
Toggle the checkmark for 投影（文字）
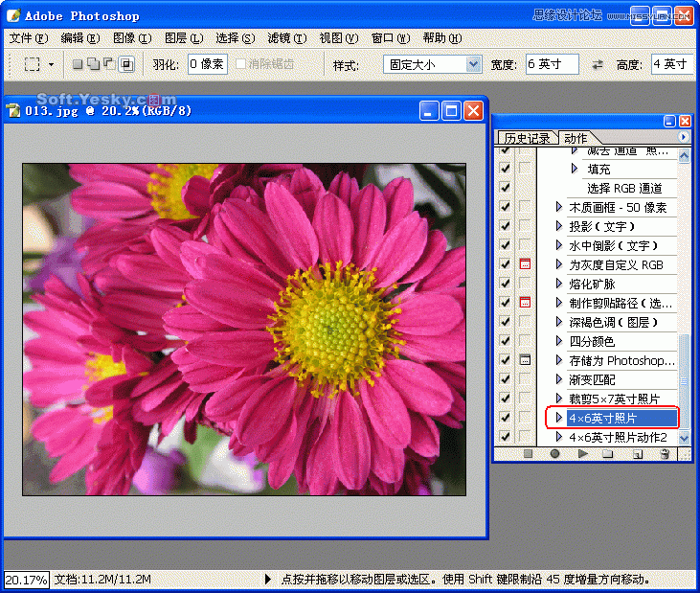[506, 226]
